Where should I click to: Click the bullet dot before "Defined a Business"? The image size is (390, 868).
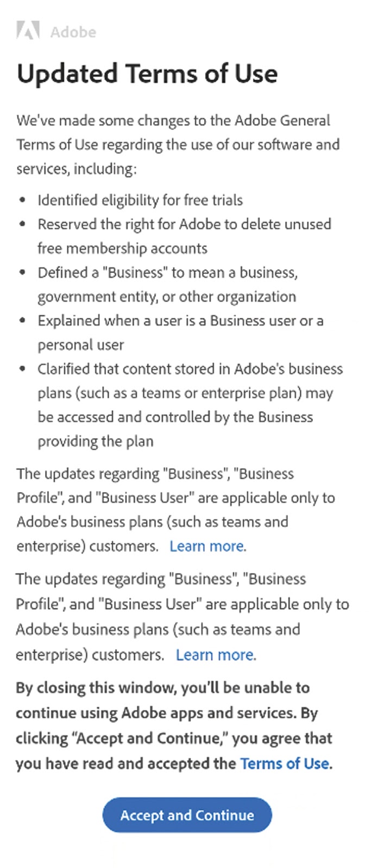tap(22, 272)
